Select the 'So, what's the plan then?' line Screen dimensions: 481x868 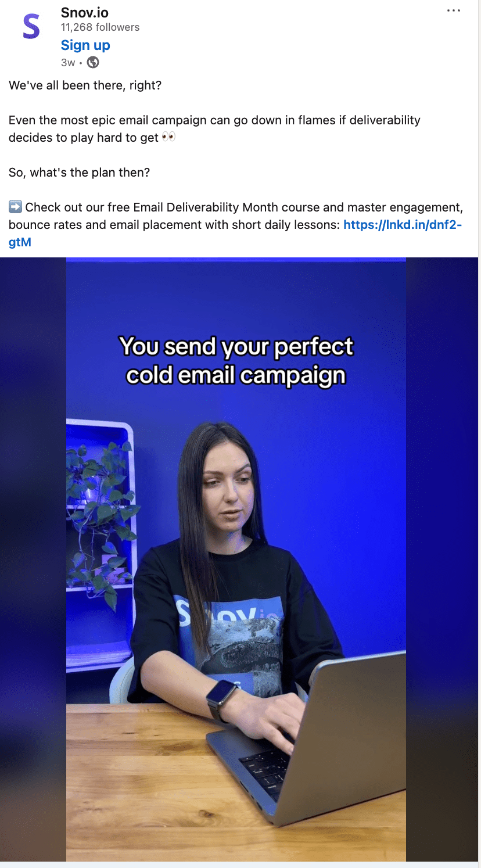pos(79,173)
